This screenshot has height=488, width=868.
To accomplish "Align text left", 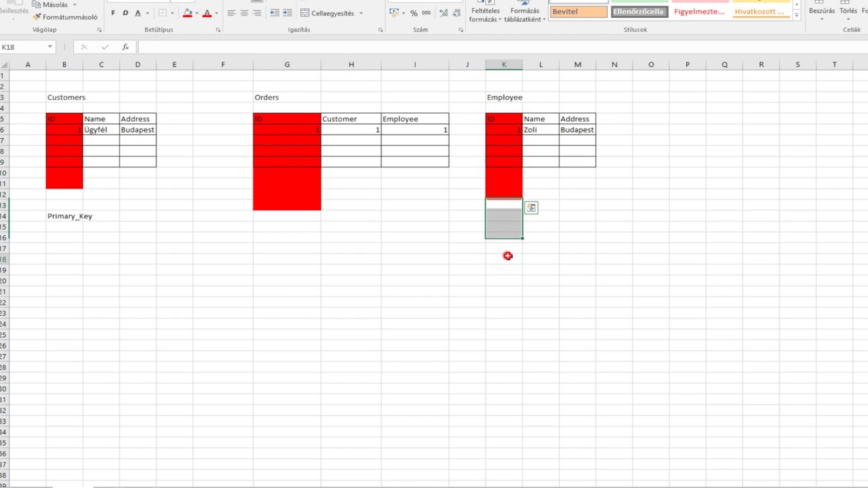I will tap(231, 13).
